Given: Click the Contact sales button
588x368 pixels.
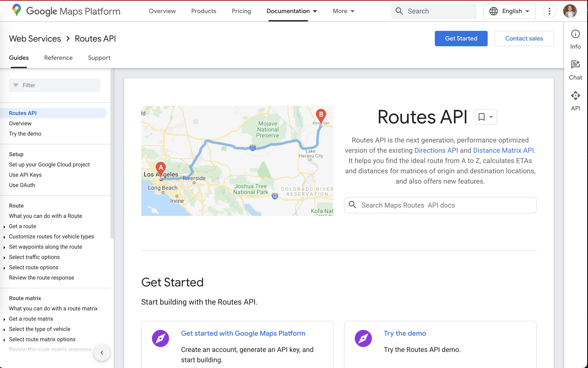Looking at the screenshot, I should [524, 39].
